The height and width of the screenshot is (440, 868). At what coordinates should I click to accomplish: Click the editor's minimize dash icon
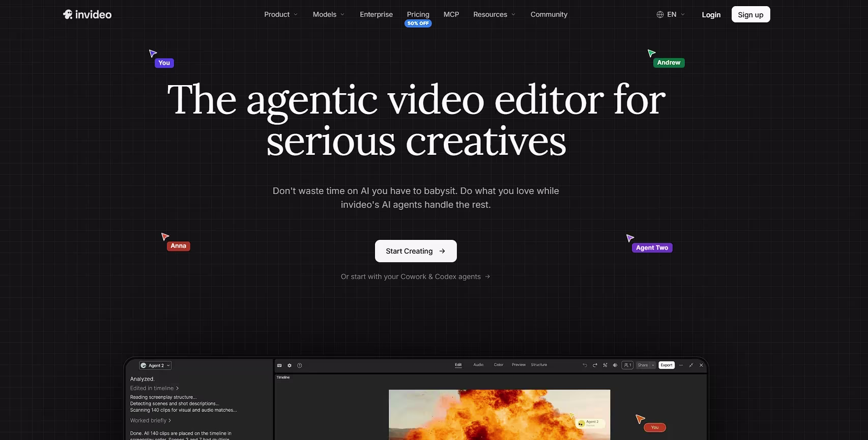(681, 365)
